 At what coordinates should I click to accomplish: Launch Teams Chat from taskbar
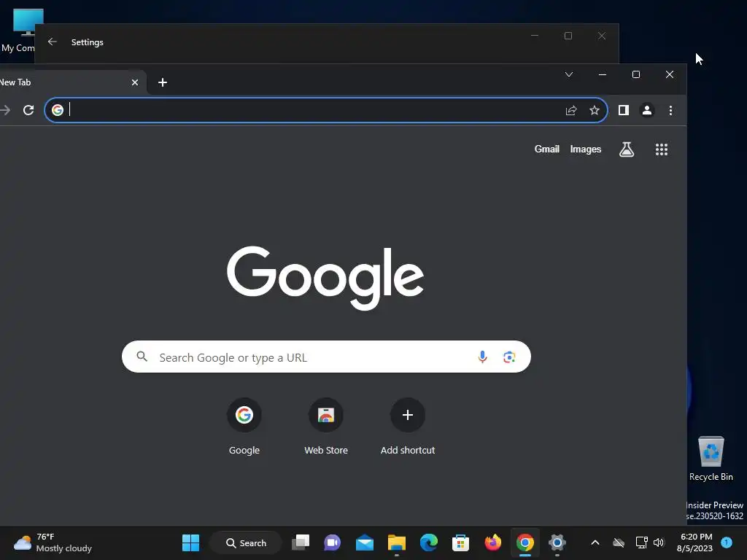coord(333,542)
